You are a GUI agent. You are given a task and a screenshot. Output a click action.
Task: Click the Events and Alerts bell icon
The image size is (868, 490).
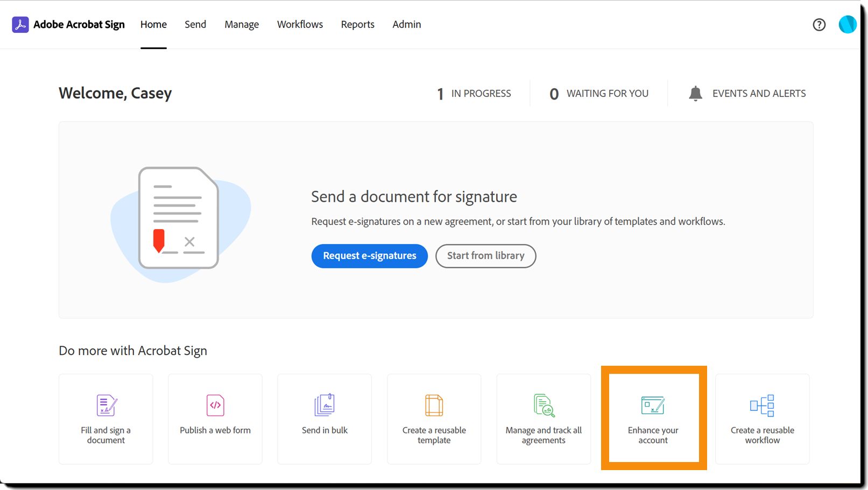695,94
